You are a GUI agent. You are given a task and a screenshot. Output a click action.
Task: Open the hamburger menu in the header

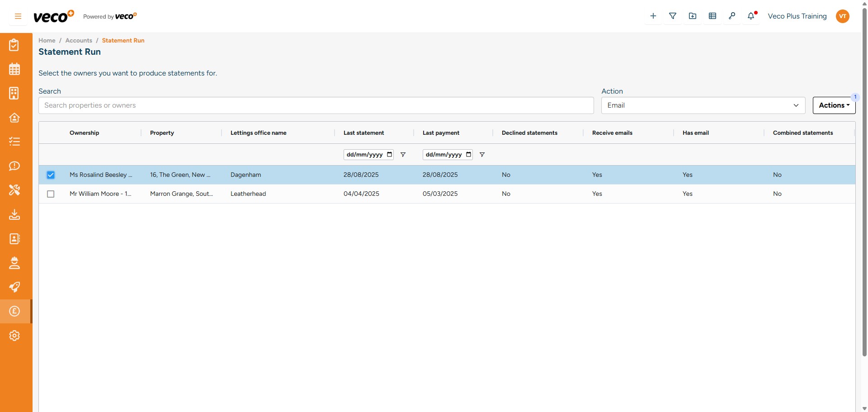tap(18, 16)
